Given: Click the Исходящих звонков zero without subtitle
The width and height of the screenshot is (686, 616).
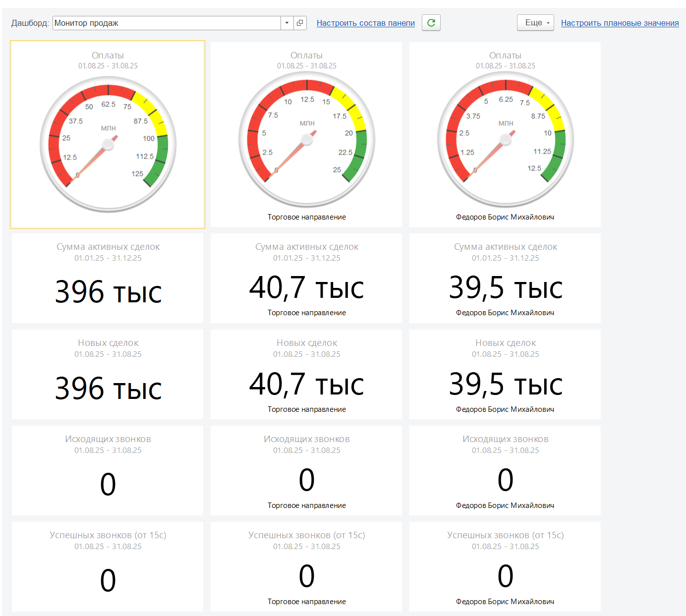Looking at the screenshot, I should click(x=108, y=484).
